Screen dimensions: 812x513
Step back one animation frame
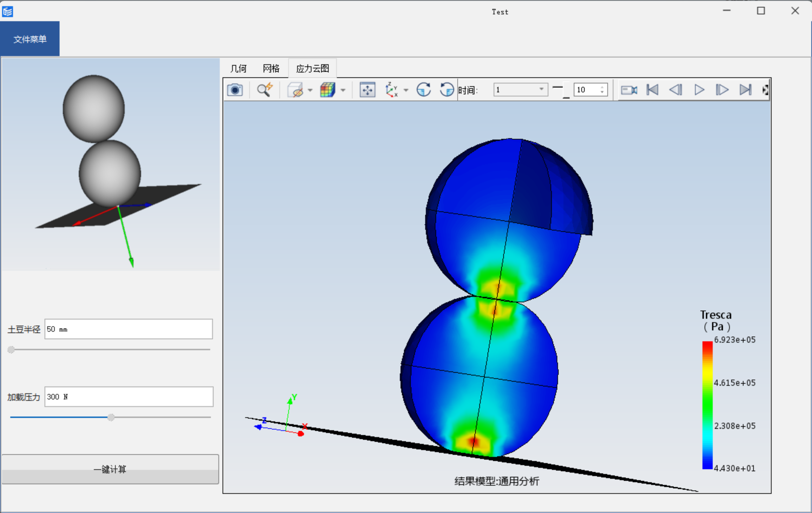tap(676, 90)
